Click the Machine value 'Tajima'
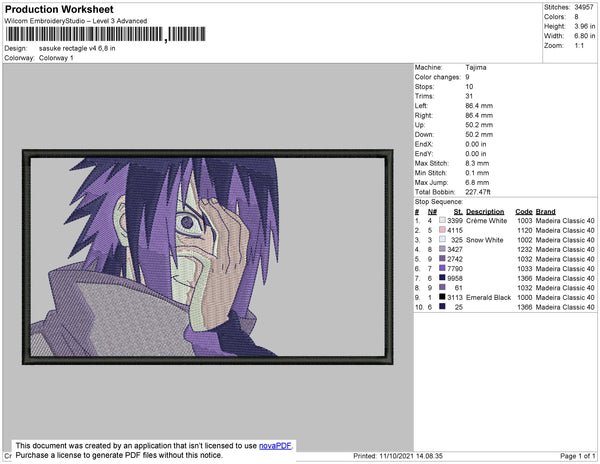The image size is (600, 464). pyautogui.click(x=476, y=67)
